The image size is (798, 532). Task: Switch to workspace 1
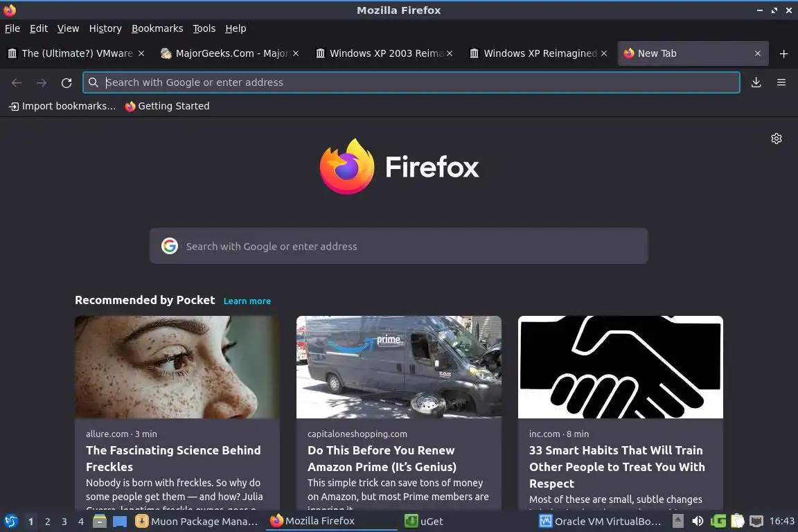tap(31, 522)
